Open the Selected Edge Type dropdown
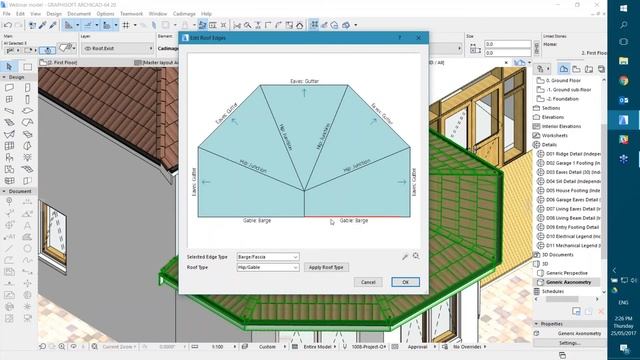This screenshot has height=360, width=640. [x=268, y=257]
